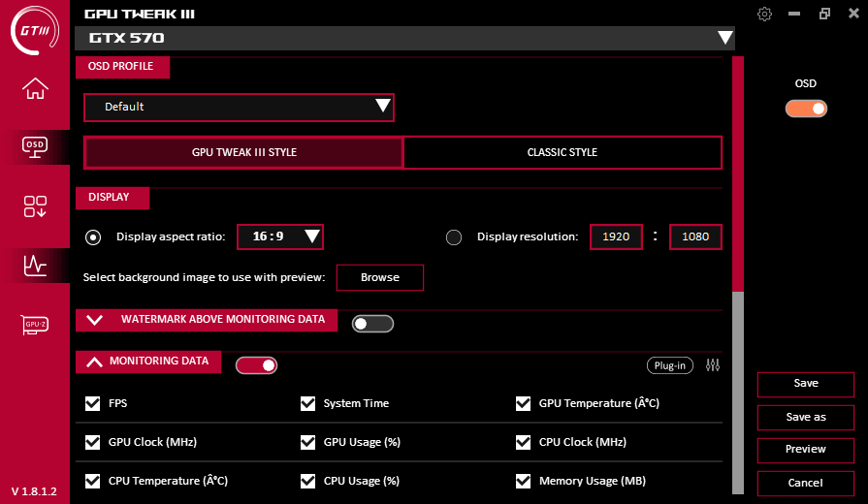
Task: Close the GPU Tweak III window
Action: [x=854, y=14]
